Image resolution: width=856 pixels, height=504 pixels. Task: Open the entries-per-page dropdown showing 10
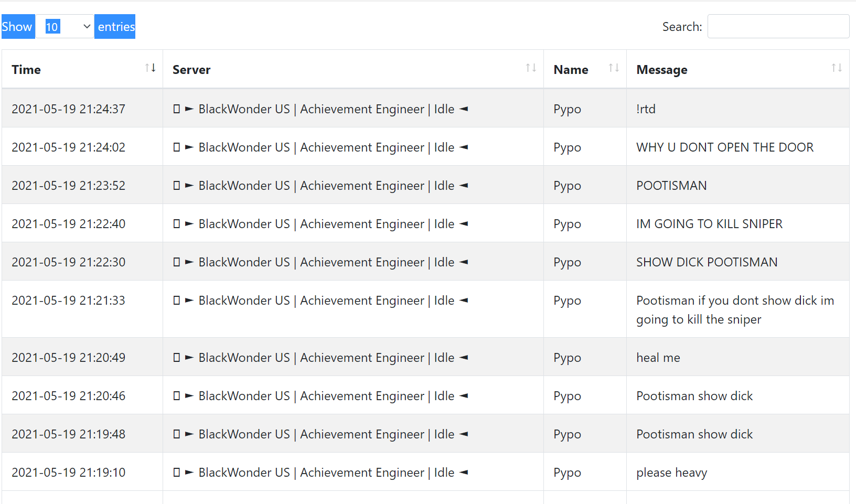pyautogui.click(x=65, y=26)
